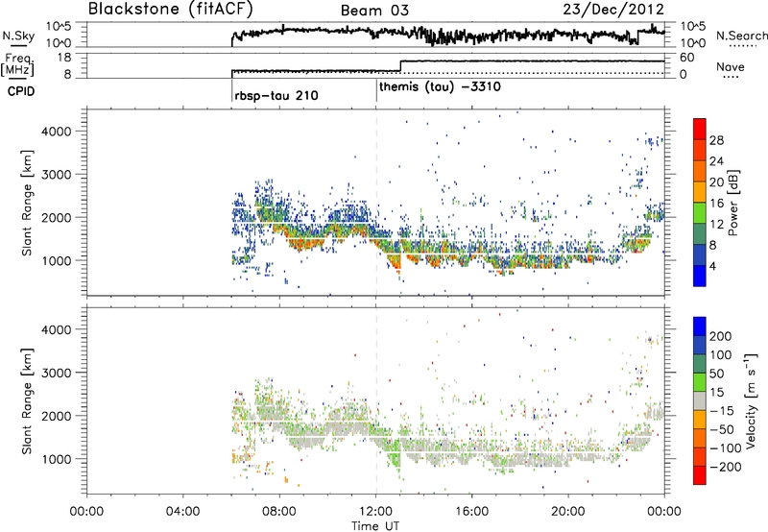Click the '04:00' time axis label
The width and height of the screenshot is (768, 532).
[183, 512]
